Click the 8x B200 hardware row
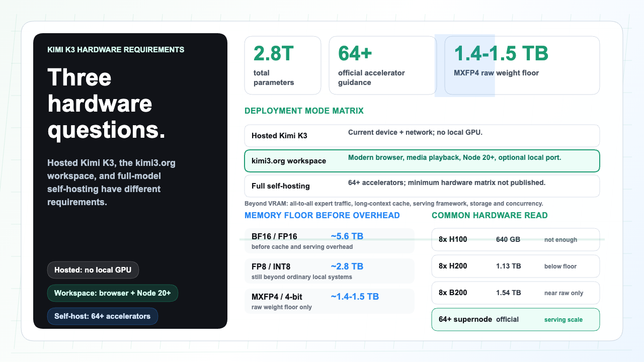The height and width of the screenshot is (362, 644). [x=516, y=293]
